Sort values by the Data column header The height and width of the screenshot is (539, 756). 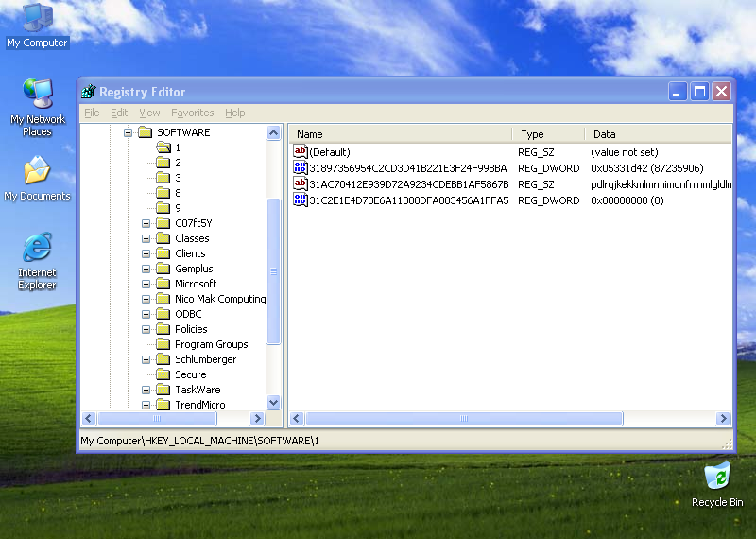pos(658,134)
